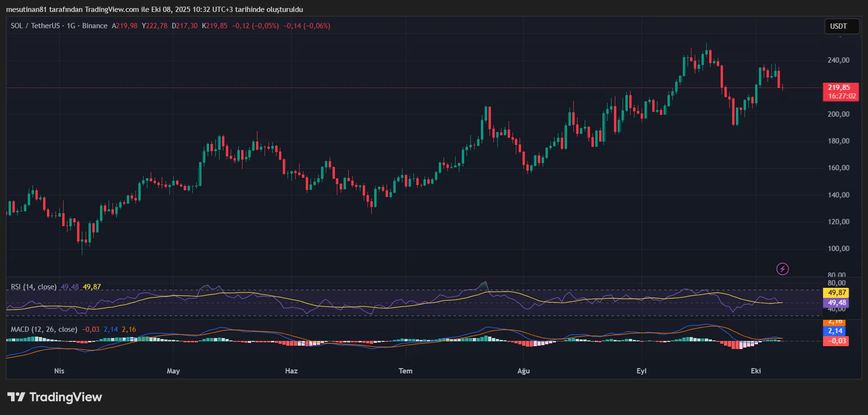Click the blue 2,14 MACD value tag
This screenshot has width=868, height=415.
pos(835,331)
